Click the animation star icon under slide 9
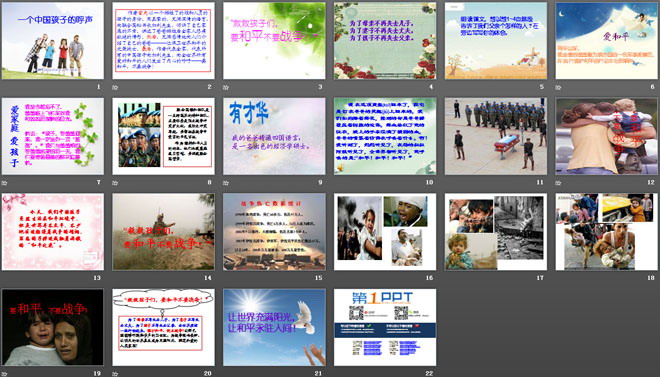The height and width of the screenshot is (377, 660). tap(226, 183)
